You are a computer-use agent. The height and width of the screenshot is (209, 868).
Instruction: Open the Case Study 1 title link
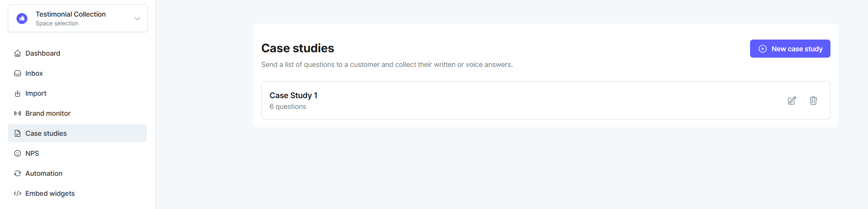click(x=293, y=95)
